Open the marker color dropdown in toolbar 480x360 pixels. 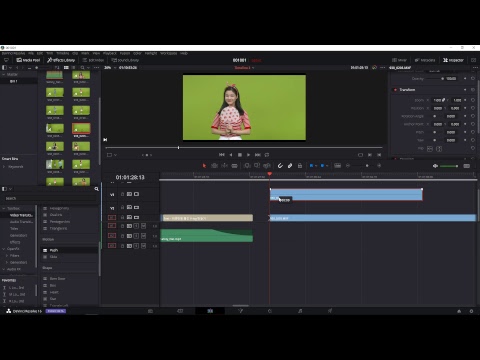click(x=327, y=166)
